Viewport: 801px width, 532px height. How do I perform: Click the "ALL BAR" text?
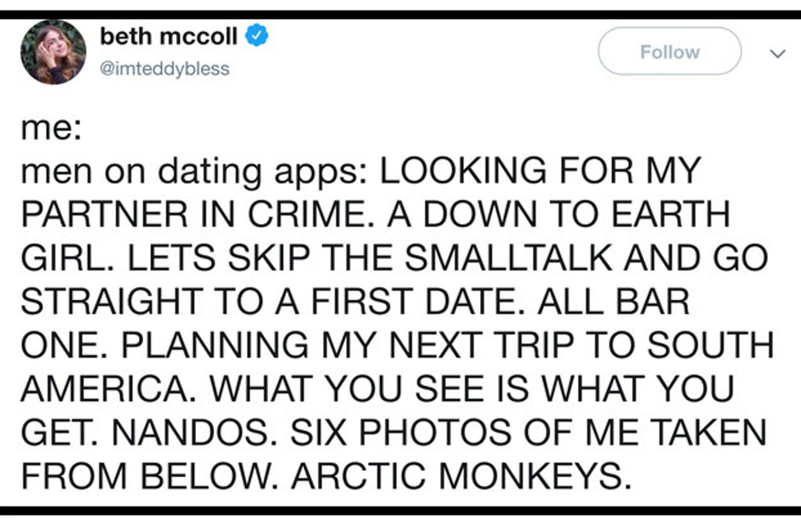(613, 301)
